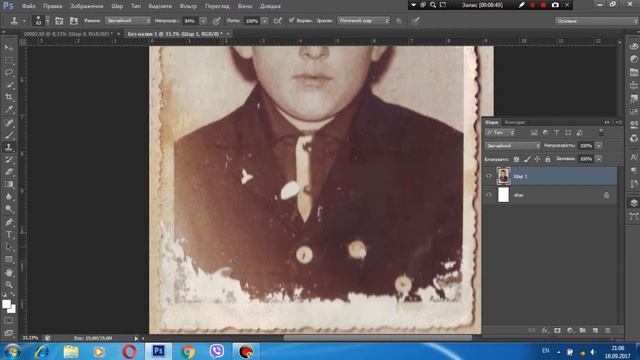
Task: Open Google Chrome from the taskbar
Action: click(x=188, y=351)
